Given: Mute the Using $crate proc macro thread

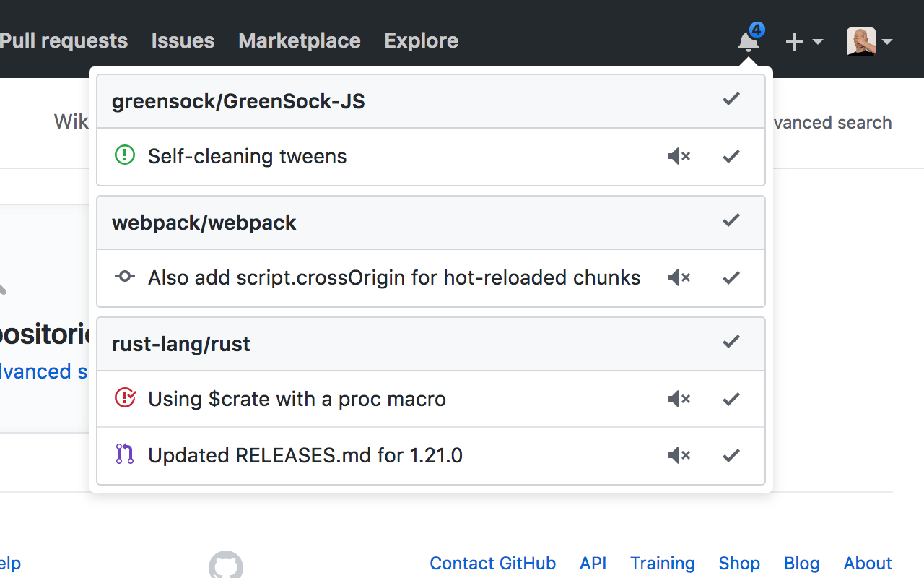Looking at the screenshot, I should tap(679, 399).
